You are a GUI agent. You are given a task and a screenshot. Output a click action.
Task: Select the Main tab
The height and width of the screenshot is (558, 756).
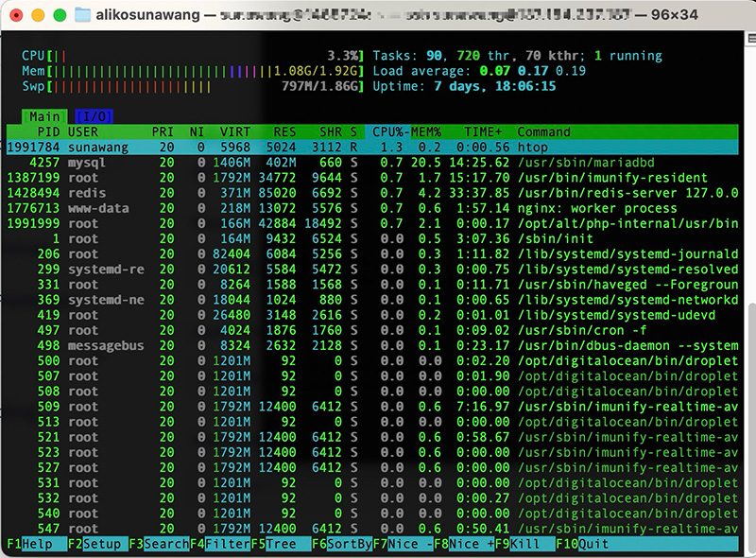point(44,117)
